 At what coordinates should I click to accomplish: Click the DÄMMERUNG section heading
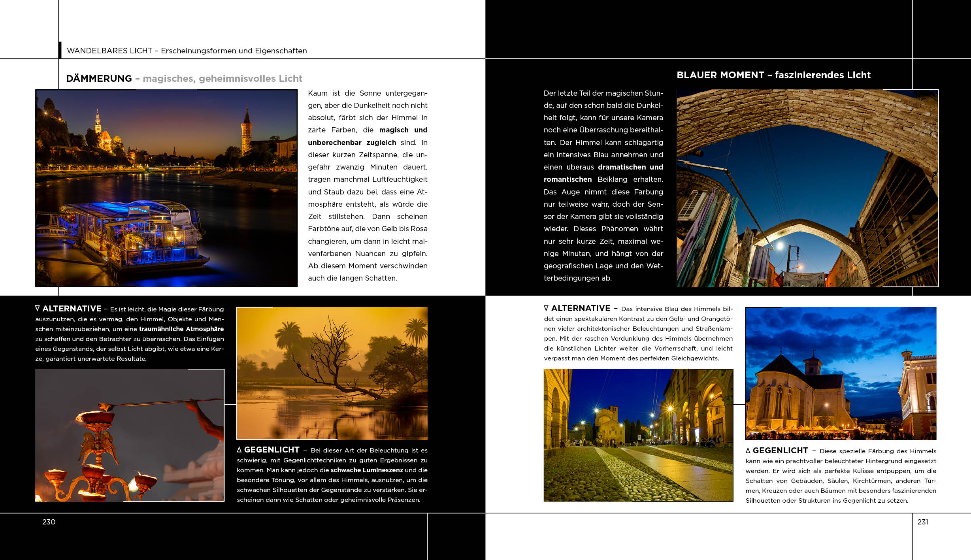point(99,79)
